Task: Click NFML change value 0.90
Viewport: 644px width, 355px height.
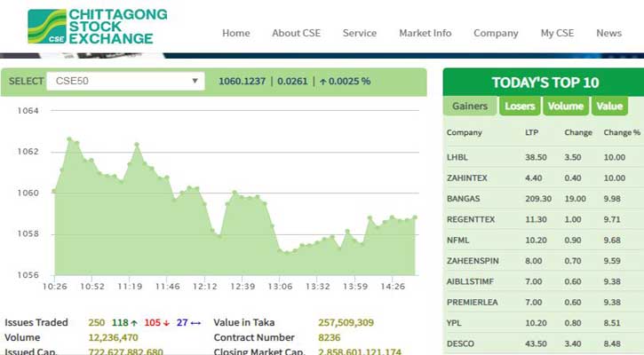Action: 573,241
